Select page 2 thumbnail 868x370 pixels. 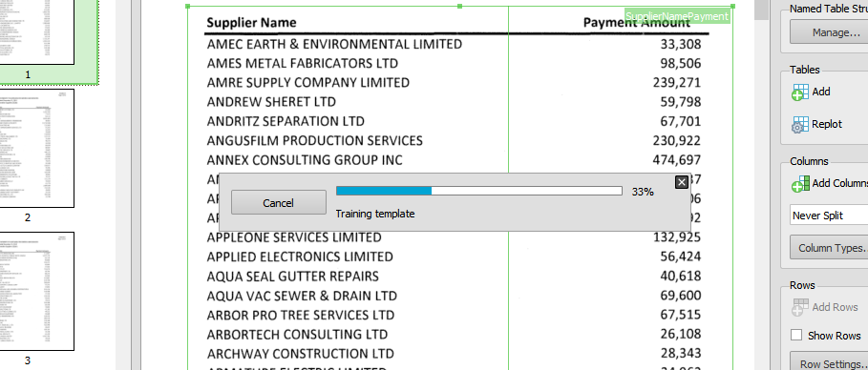pos(37,148)
